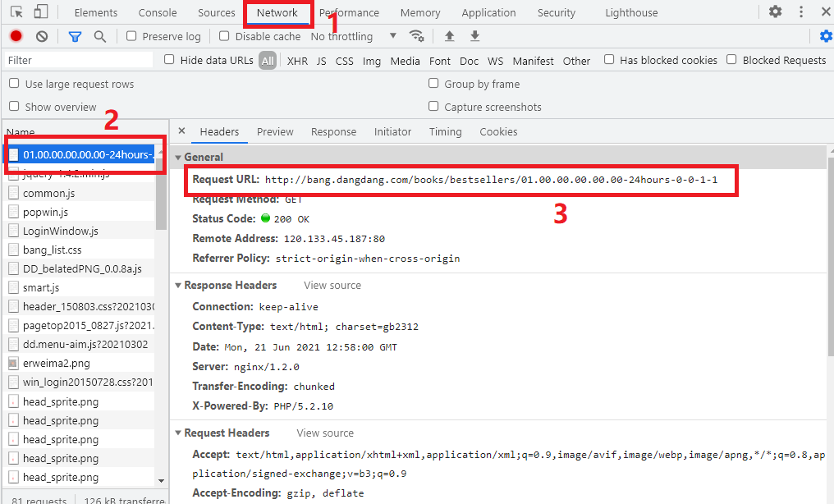The width and height of the screenshot is (834, 504).
Task: Open the DevTools three-dot menu
Action: 801,11
